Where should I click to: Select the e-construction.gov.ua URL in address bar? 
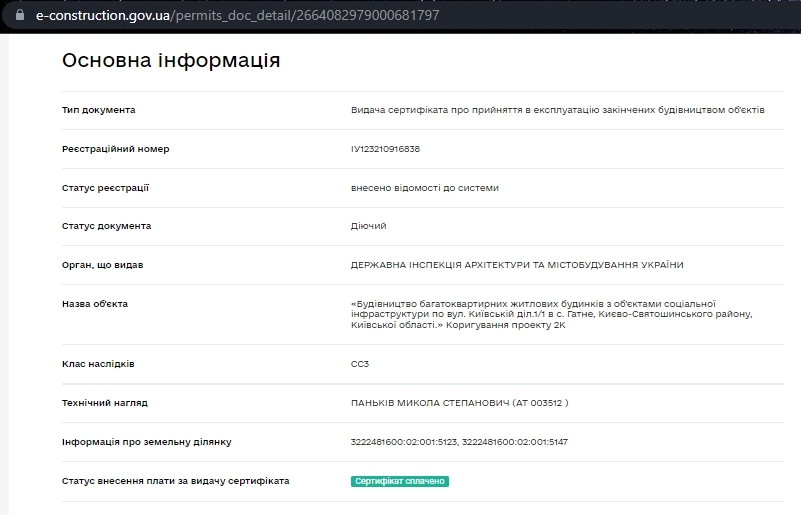tap(238, 15)
